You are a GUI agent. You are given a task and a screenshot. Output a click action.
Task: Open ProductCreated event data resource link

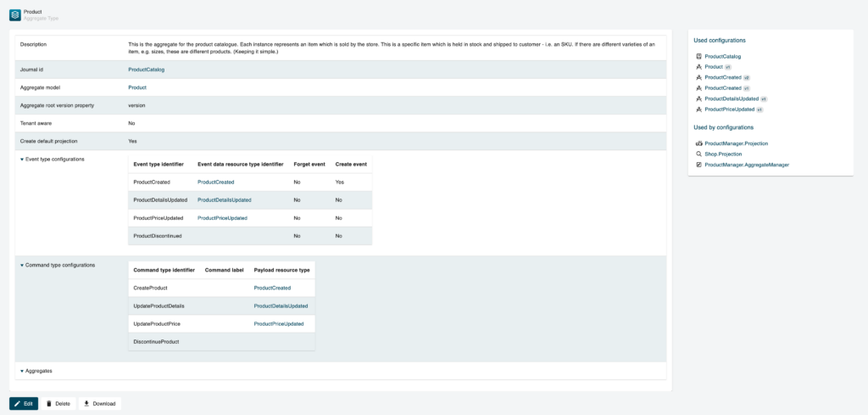pos(215,182)
